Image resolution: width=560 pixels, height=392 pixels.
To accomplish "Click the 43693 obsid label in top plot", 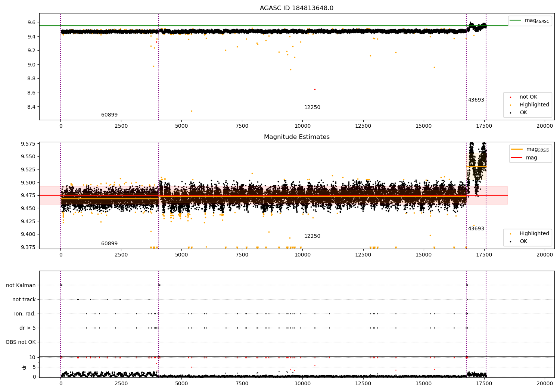I will pos(476,100).
